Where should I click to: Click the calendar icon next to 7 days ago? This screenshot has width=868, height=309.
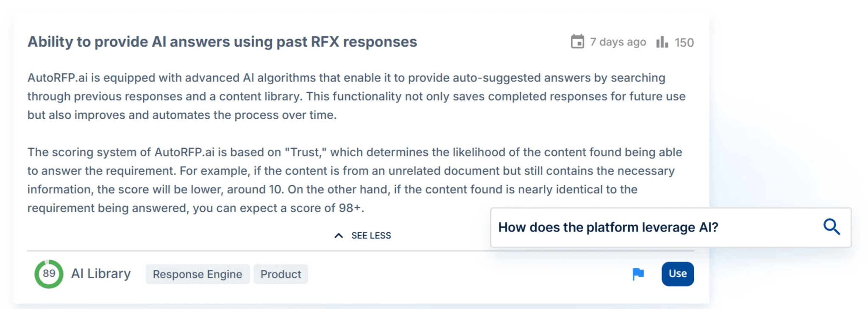(577, 42)
